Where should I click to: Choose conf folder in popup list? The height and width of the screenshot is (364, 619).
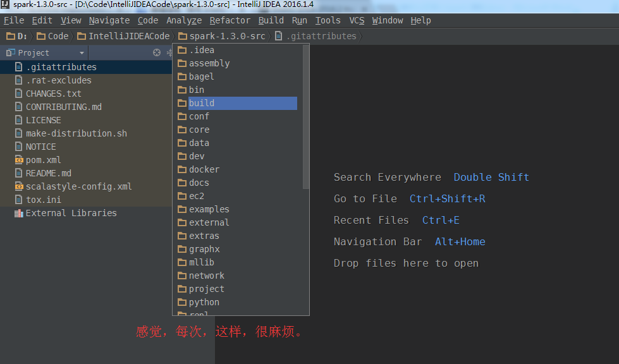pyautogui.click(x=237, y=117)
